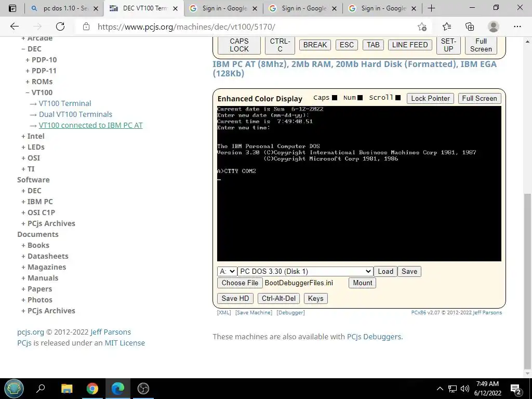Open the tab actions menu icon
Viewport: 532px width, 399px height.
click(x=12, y=8)
